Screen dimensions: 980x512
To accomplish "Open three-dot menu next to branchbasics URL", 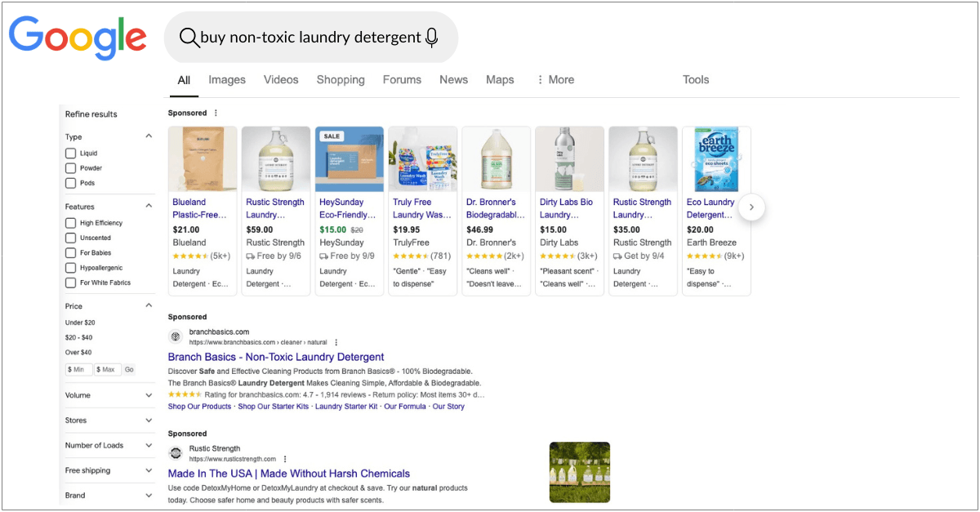I will (x=336, y=342).
